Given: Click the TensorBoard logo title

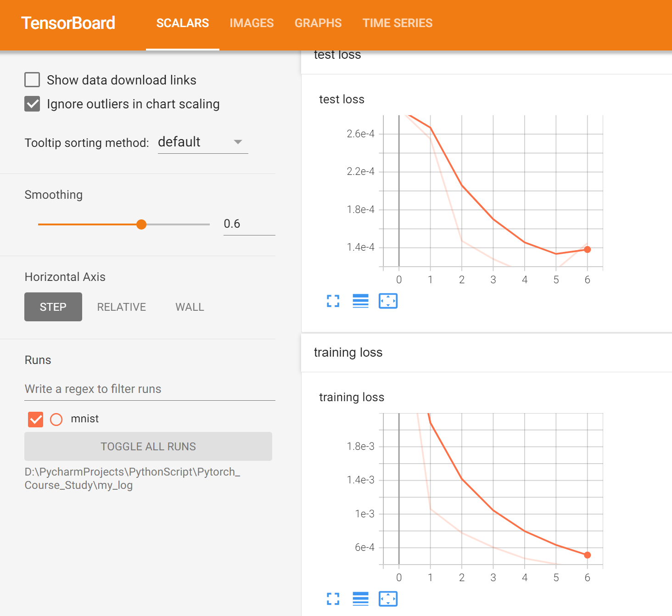Looking at the screenshot, I should point(68,23).
